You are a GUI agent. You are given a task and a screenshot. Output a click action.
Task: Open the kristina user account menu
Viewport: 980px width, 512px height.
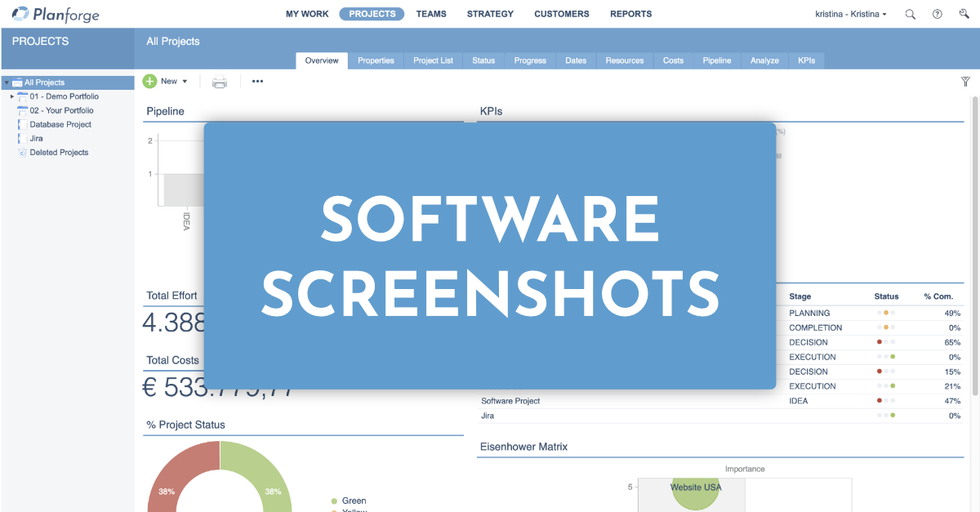pos(850,14)
